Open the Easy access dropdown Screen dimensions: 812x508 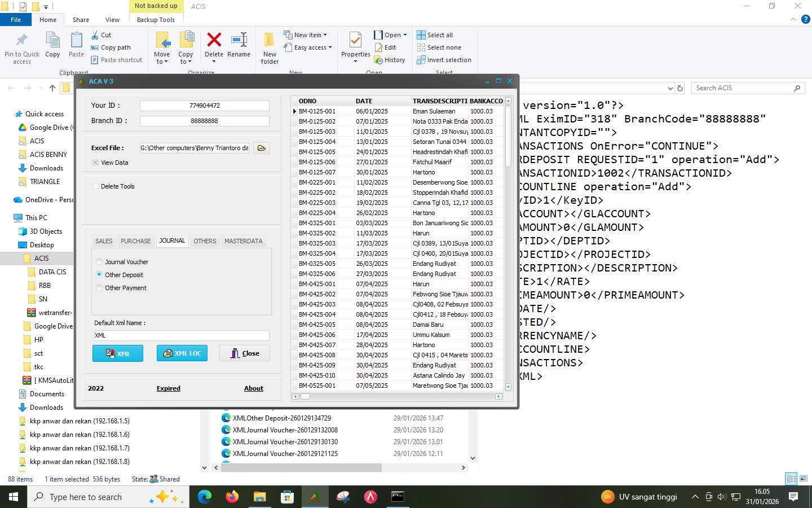[x=308, y=47]
